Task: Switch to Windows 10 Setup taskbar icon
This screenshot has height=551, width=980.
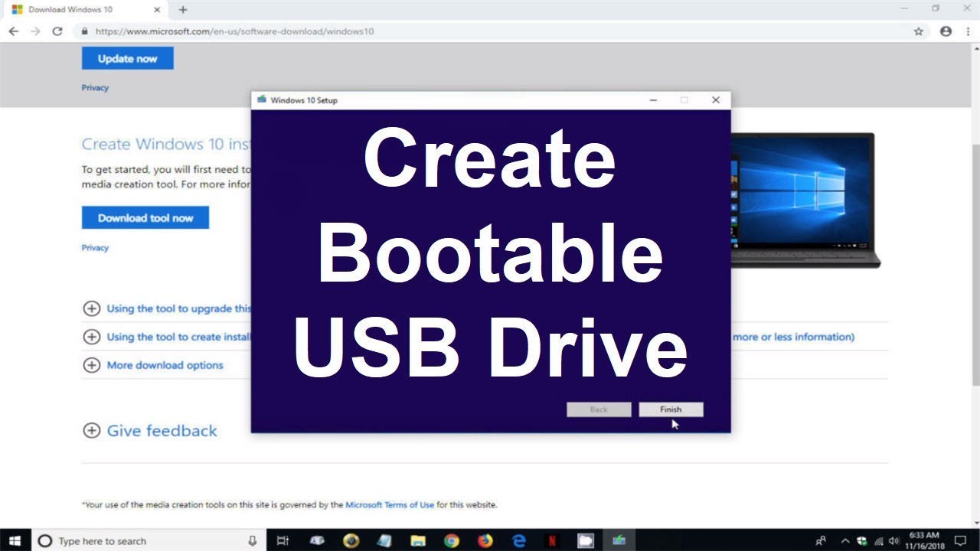Action: (619, 540)
